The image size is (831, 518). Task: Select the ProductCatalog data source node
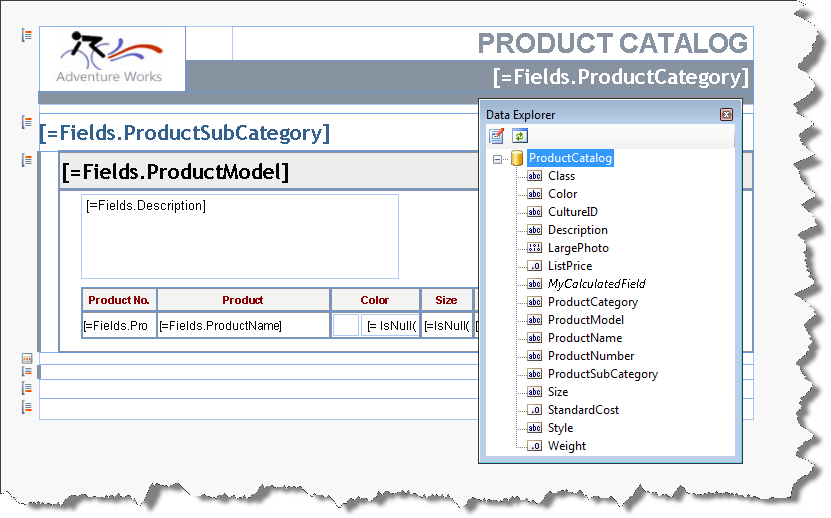(x=570, y=158)
